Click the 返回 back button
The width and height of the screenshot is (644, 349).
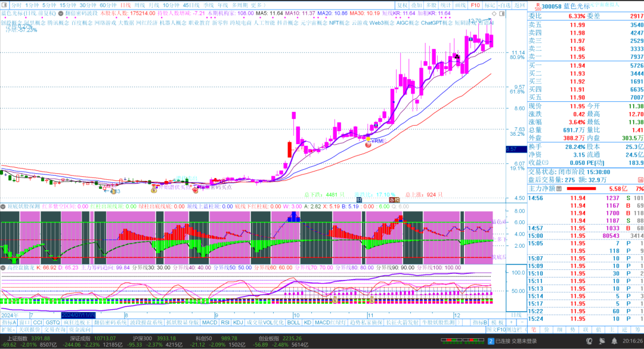pyautogui.click(x=519, y=5)
